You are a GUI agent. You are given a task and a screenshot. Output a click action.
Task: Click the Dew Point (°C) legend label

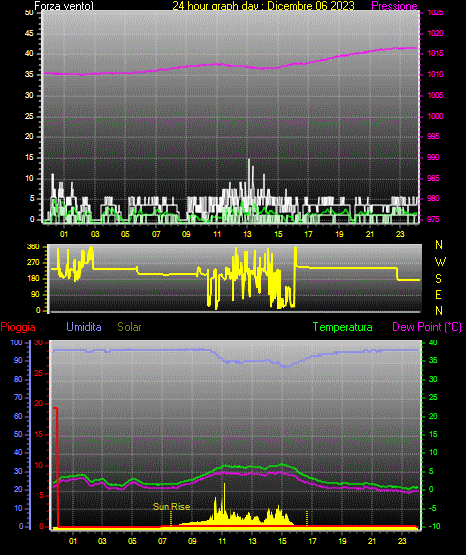click(x=427, y=327)
